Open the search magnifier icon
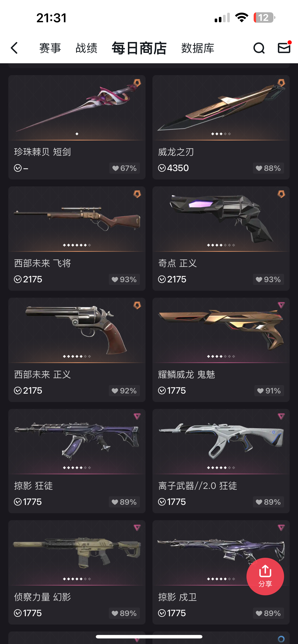Screen dimensions: 298x644 259,48
